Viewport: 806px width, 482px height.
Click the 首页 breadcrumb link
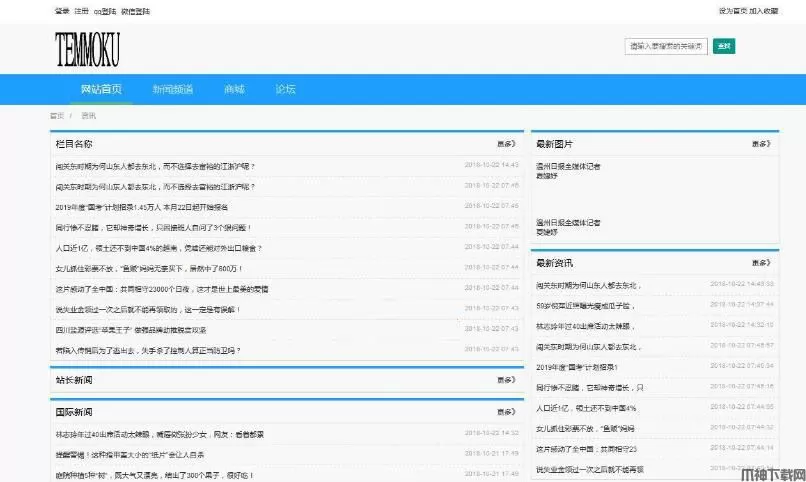(x=57, y=116)
